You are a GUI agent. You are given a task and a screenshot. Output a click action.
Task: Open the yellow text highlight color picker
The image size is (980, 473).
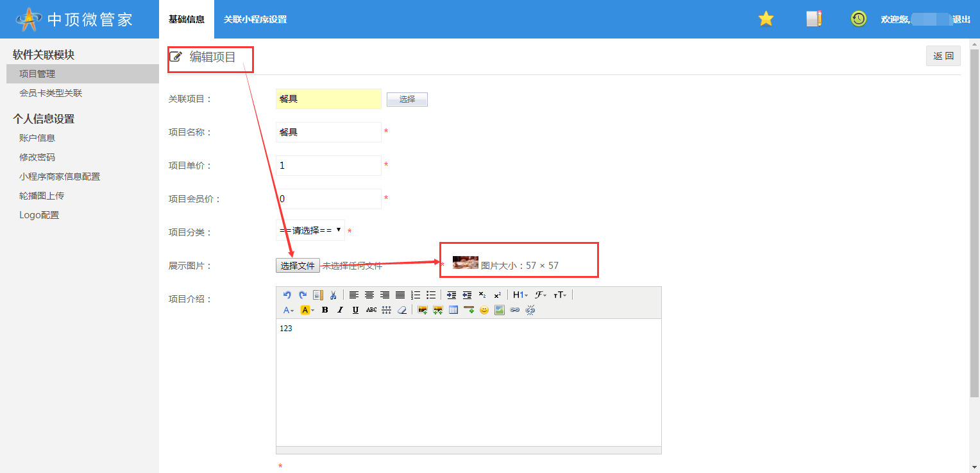coord(307,310)
